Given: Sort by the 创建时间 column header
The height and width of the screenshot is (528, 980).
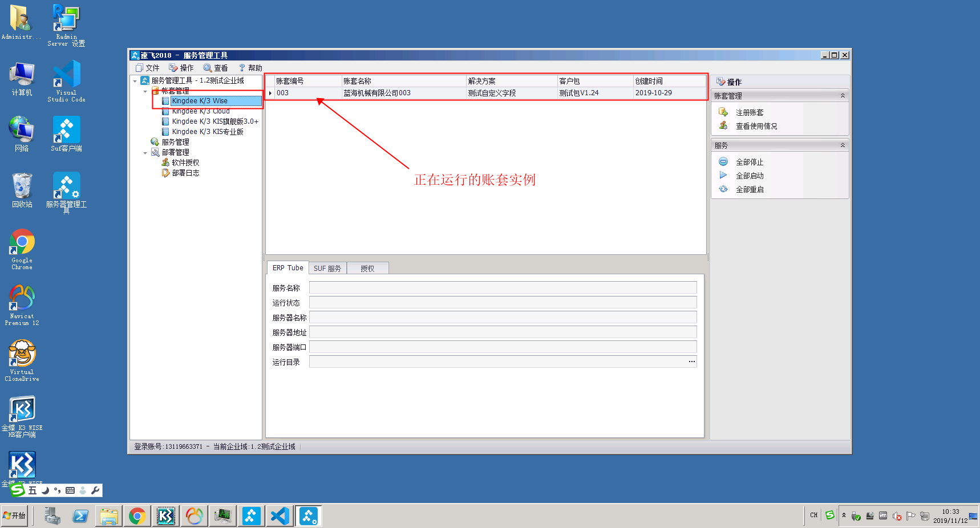Looking at the screenshot, I should 670,81.
